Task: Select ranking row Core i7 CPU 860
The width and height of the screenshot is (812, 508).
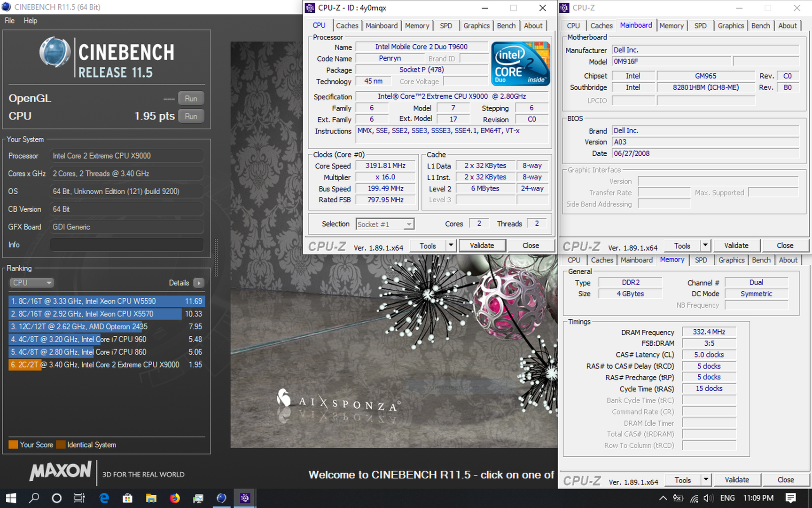Action: point(107,352)
